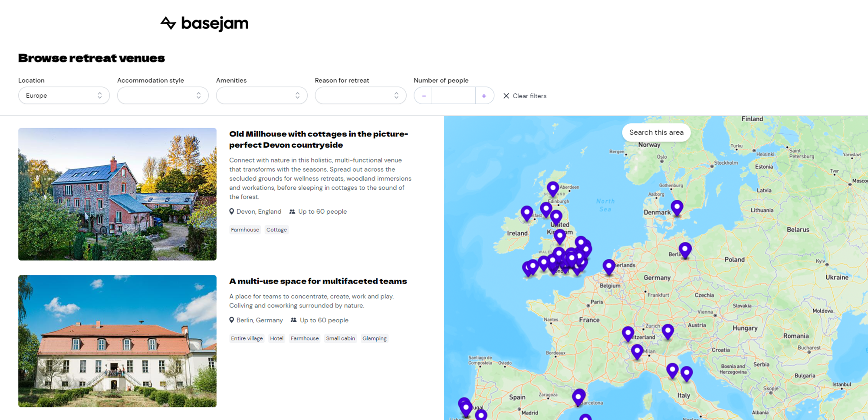This screenshot has height=420, width=868.
Task: Select the map pin over the United label
Action: (556, 218)
